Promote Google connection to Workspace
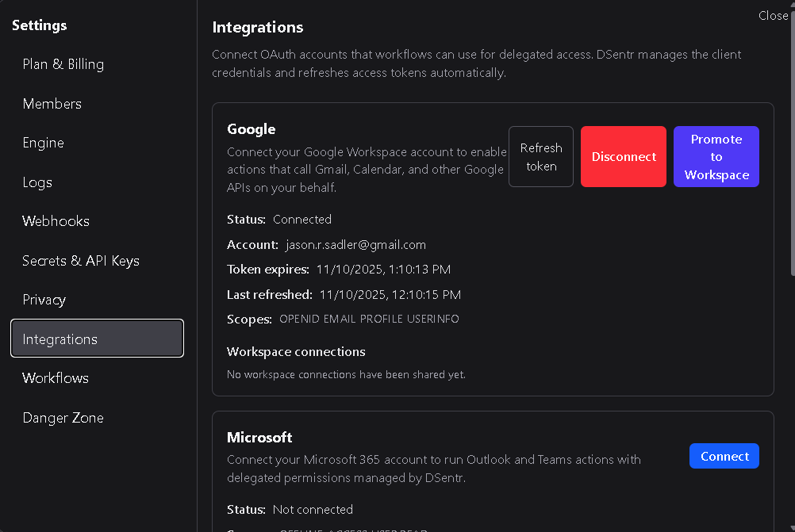Image resolution: width=795 pixels, height=532 pixels. point(716,156)
